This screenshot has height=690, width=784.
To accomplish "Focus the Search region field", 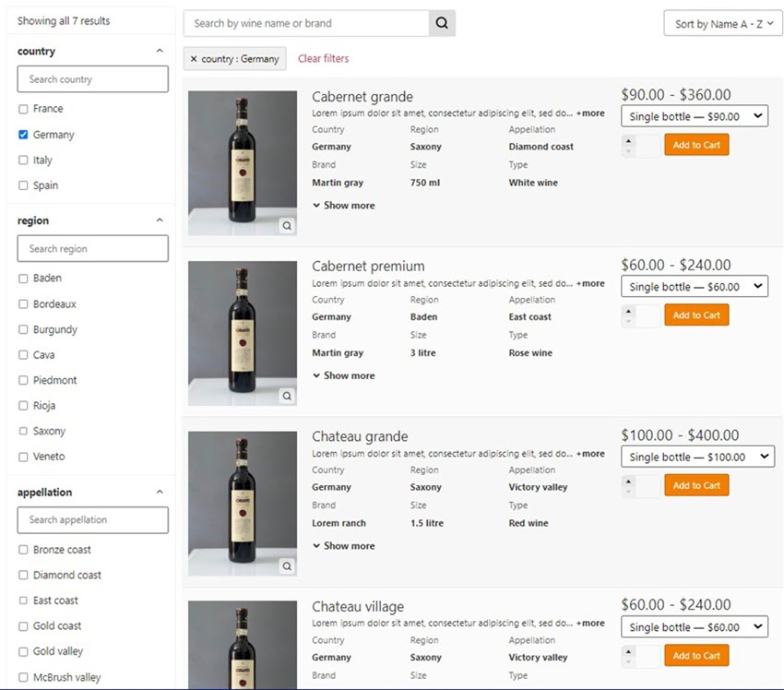I will tap(93, 248).
